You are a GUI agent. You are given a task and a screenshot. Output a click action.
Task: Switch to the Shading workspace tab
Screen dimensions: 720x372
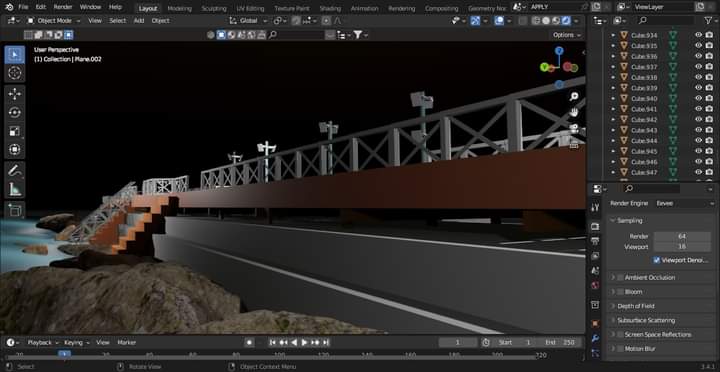point(330,8)
